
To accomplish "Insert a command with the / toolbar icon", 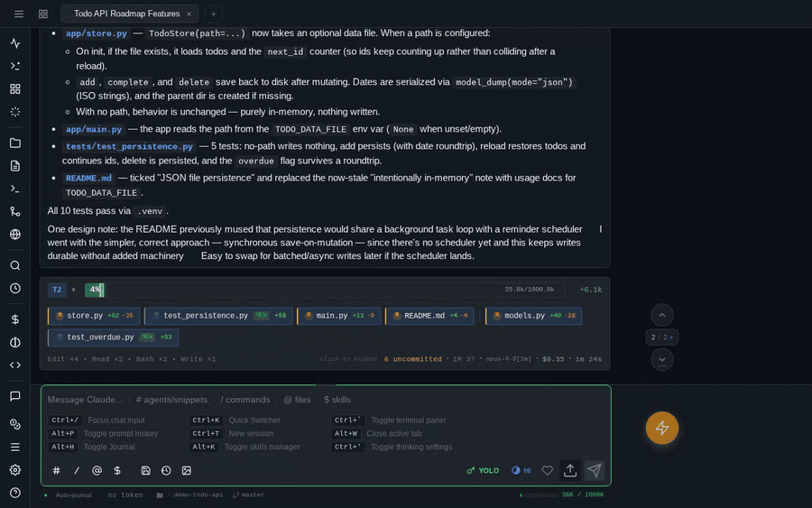I will [77, 471].
